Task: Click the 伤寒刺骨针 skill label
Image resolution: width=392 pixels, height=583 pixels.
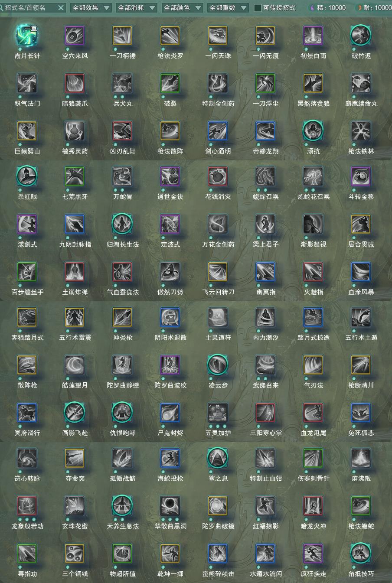Action: coord(314,479)
